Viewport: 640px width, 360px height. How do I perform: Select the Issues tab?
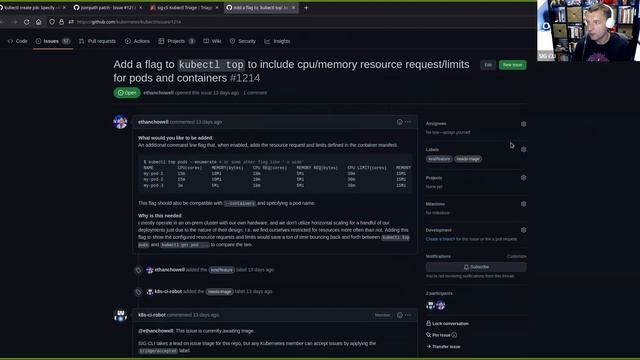pyautogui.click(x=53, y=41)
